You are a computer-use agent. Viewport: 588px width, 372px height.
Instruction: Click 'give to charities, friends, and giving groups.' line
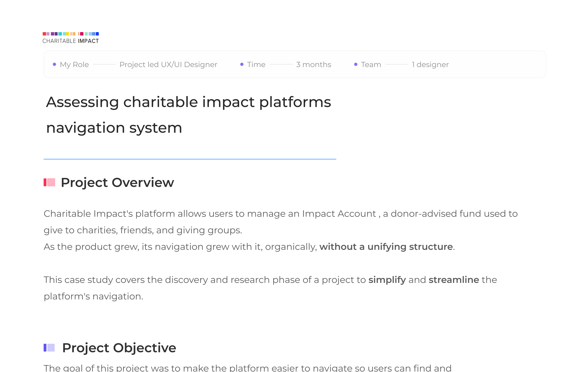coord(143,230)
